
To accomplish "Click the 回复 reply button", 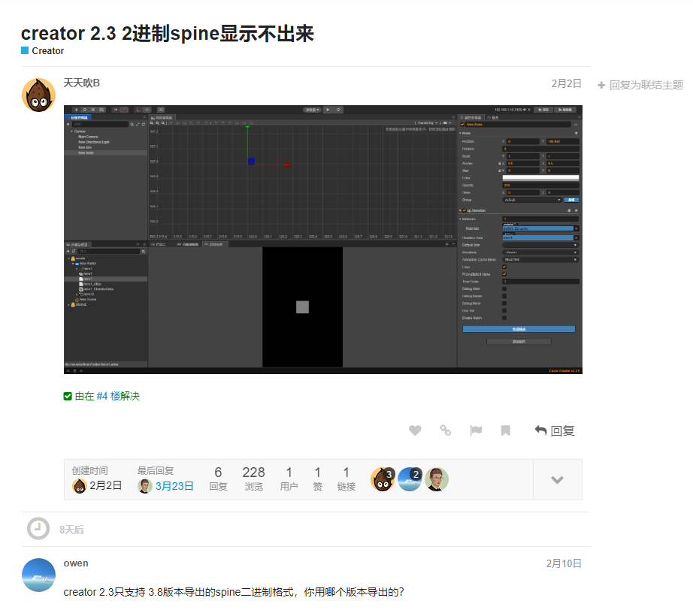I will coord(553,430).
